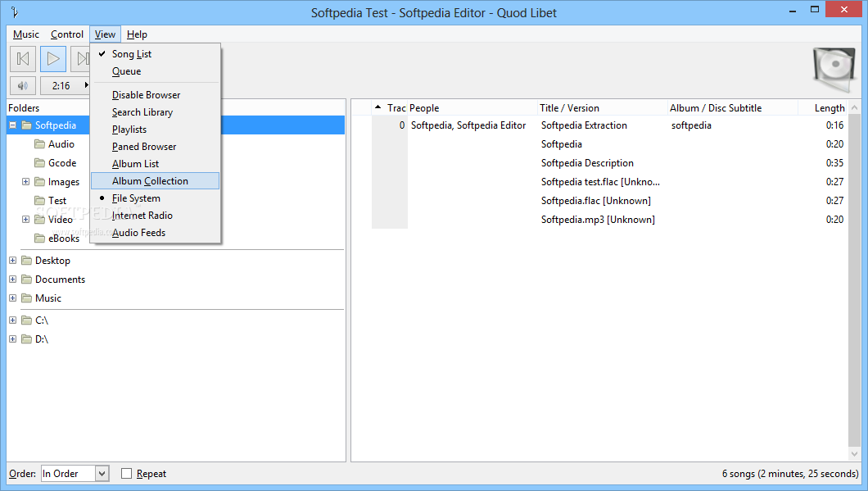Viewport: 868px width, 491px height.
Task: Choose File System browser option
Action: tap(155, 198)
